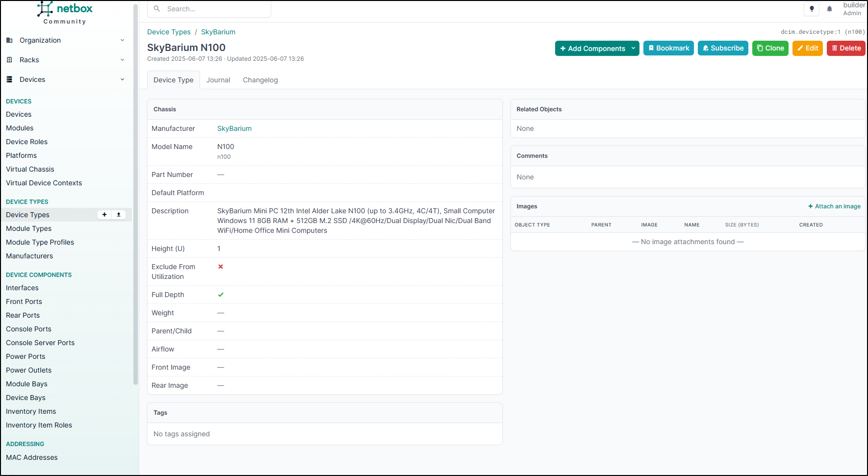Click the N100 model name value
Viewport: 868px width, 476px height.
[x=226, y=147]
